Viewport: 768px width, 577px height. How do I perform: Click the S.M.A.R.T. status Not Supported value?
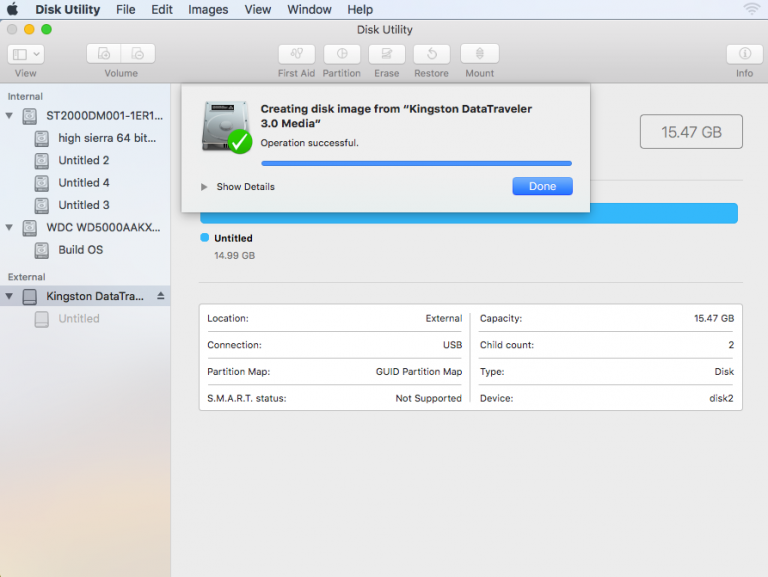tap(429, 398)
